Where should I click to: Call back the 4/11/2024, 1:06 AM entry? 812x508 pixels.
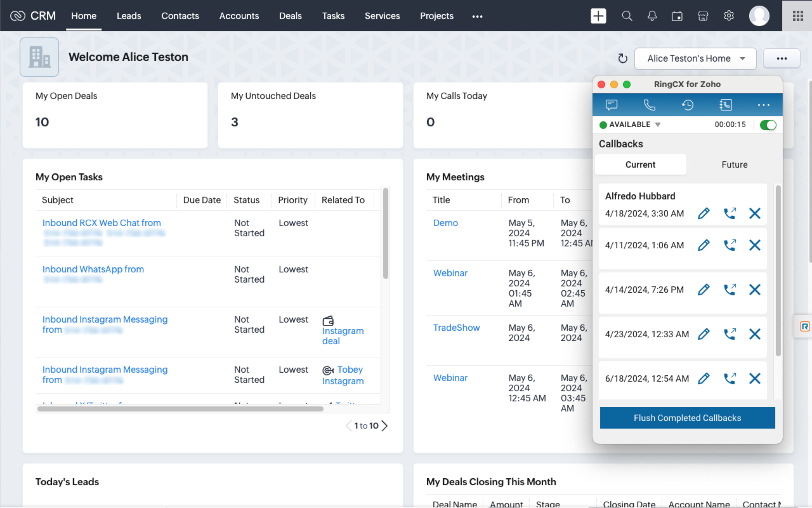coord(730,245)
